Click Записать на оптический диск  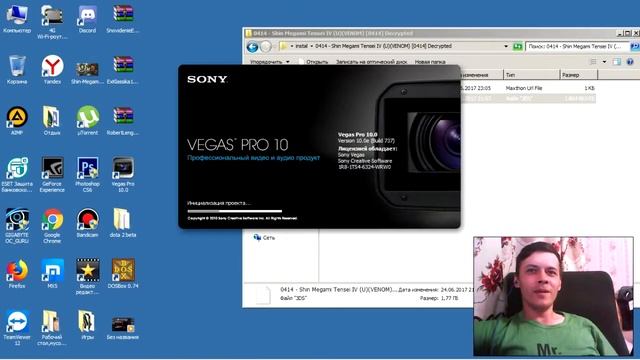pyautogui.click(x=371, y=62)
